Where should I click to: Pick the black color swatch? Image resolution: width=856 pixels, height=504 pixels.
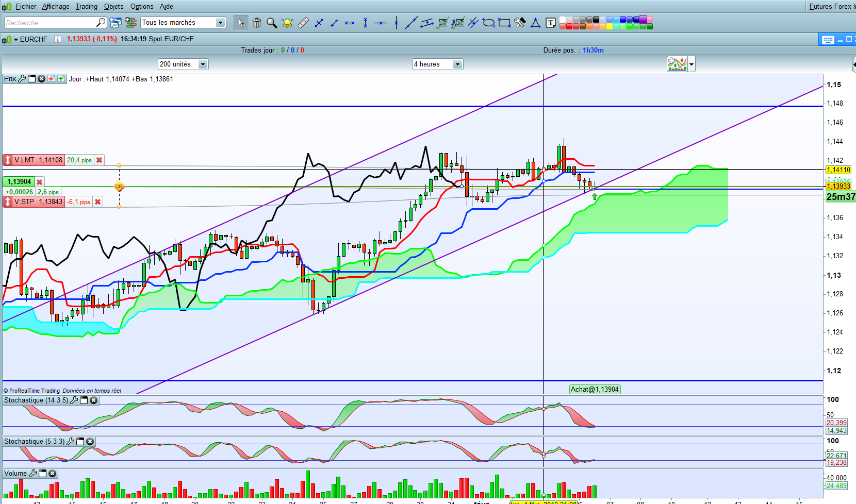[x=596, y=20]
